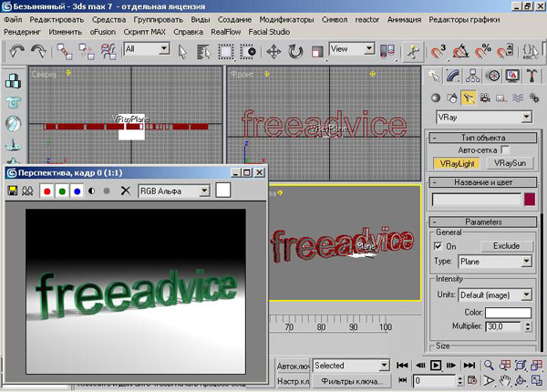
Task: Collapse the Тип объекта rollout
Action: tap(483, 138)
